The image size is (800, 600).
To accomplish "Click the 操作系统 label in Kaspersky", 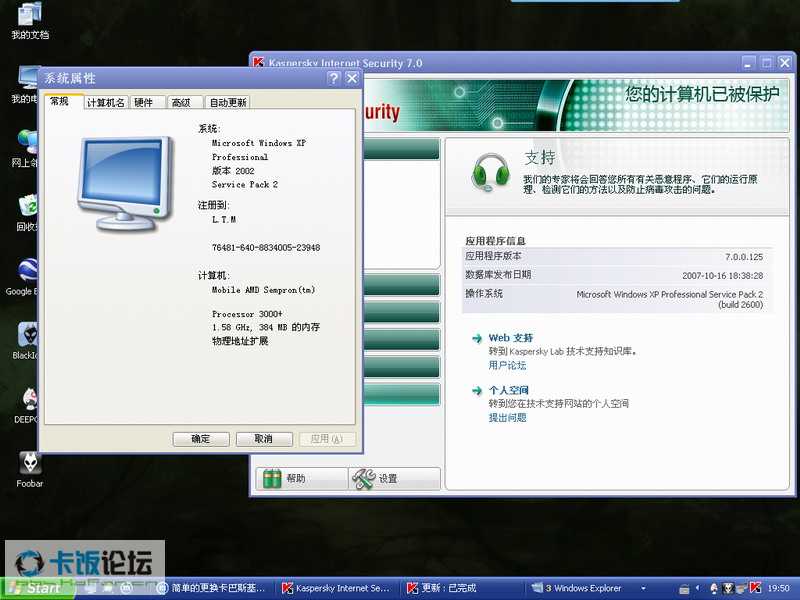I will pyautogui.click(x=484, y=293).
